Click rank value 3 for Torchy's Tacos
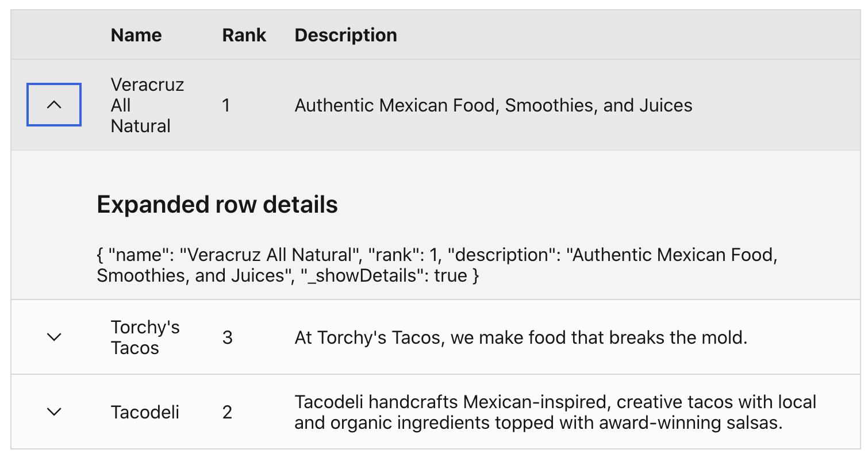 point(228,337)
